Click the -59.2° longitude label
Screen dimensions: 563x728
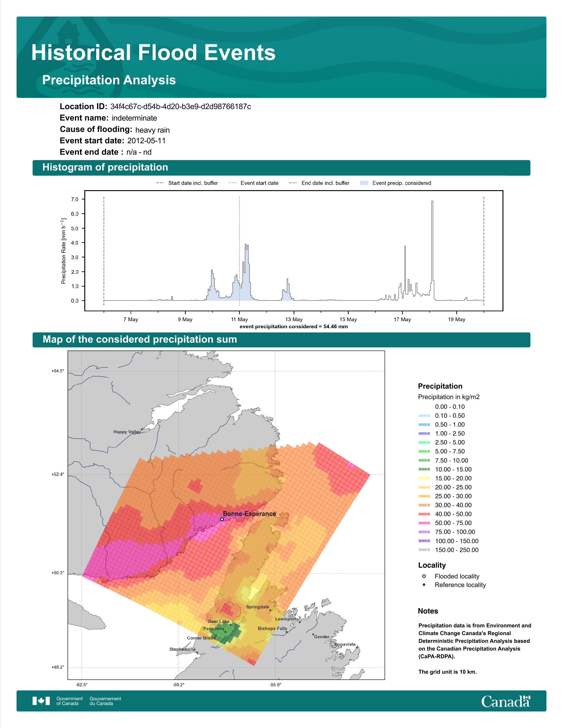[x=178, y=685]
